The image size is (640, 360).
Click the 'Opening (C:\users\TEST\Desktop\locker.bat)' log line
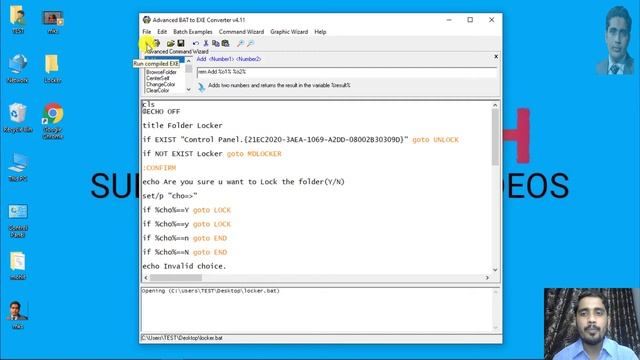[211, 291]
